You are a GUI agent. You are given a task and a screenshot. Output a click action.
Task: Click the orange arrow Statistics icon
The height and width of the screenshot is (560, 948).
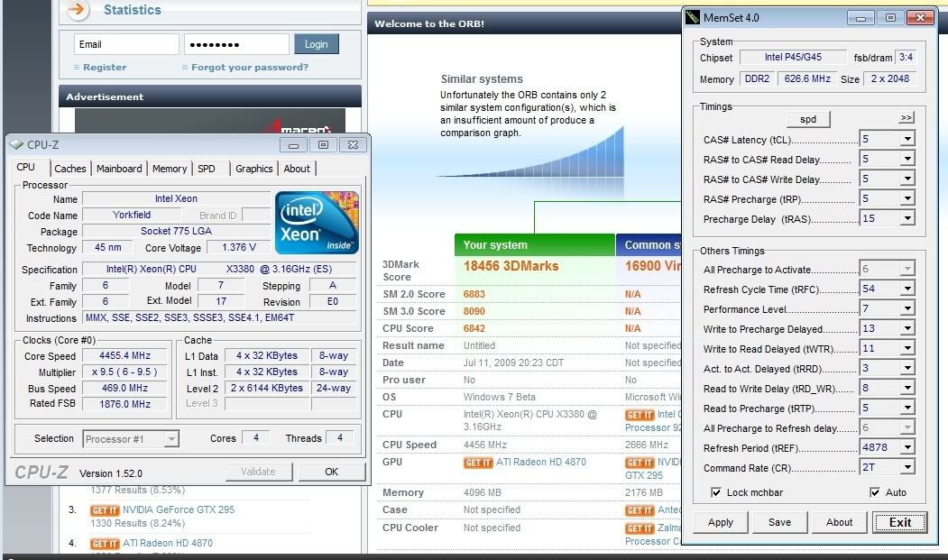(x=78, y=9)
